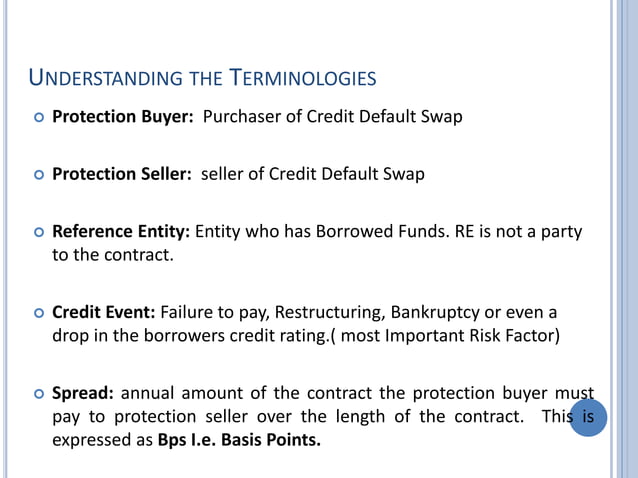Click 'Failure to pay, Restructuring, Bankruptcy' text
Viewport: 638px width, 478px height.
320,312
